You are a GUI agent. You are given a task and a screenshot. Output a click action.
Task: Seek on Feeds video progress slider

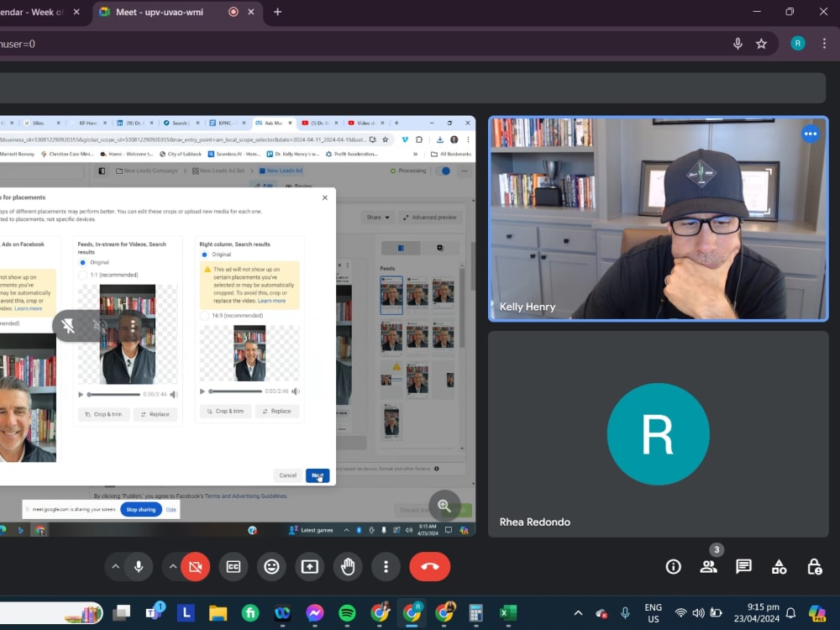pos(114,394)
